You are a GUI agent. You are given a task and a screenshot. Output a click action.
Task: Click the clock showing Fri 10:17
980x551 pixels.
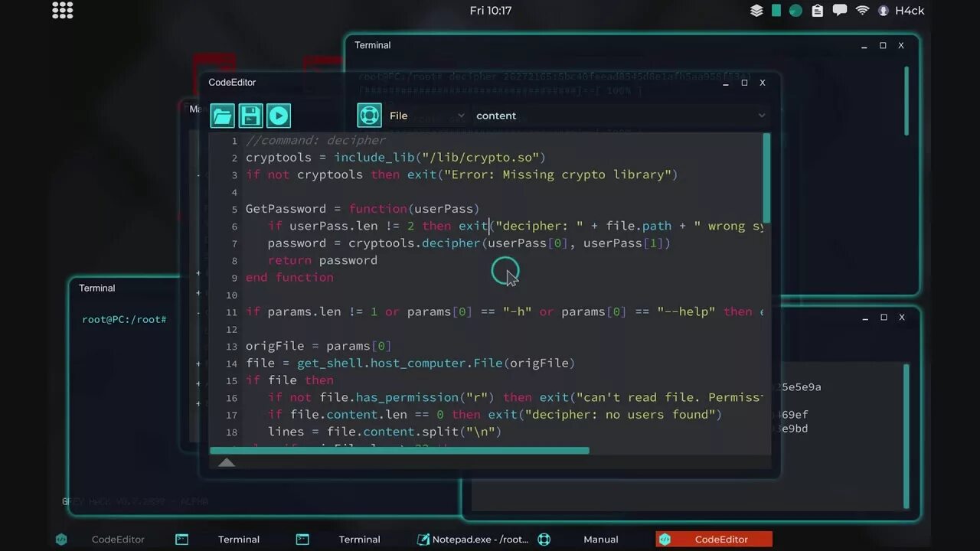(x=491, y=11)
